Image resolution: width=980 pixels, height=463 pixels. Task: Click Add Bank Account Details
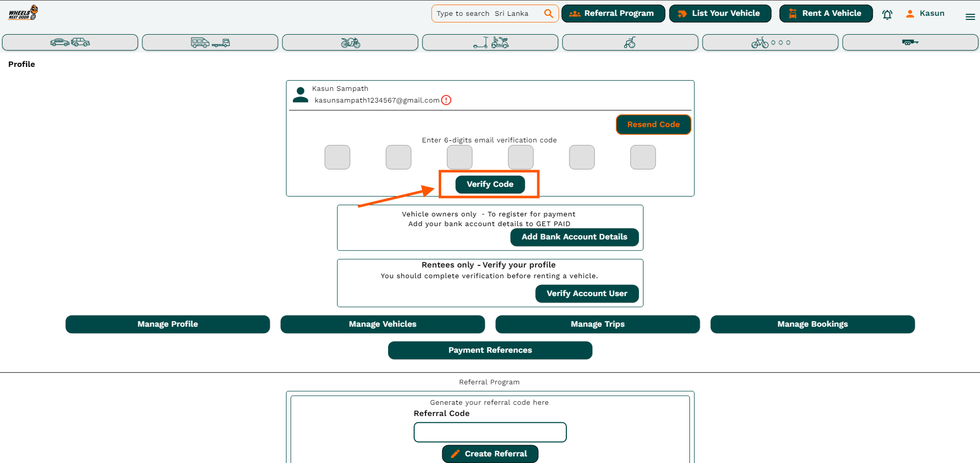(x=574, y=237)
